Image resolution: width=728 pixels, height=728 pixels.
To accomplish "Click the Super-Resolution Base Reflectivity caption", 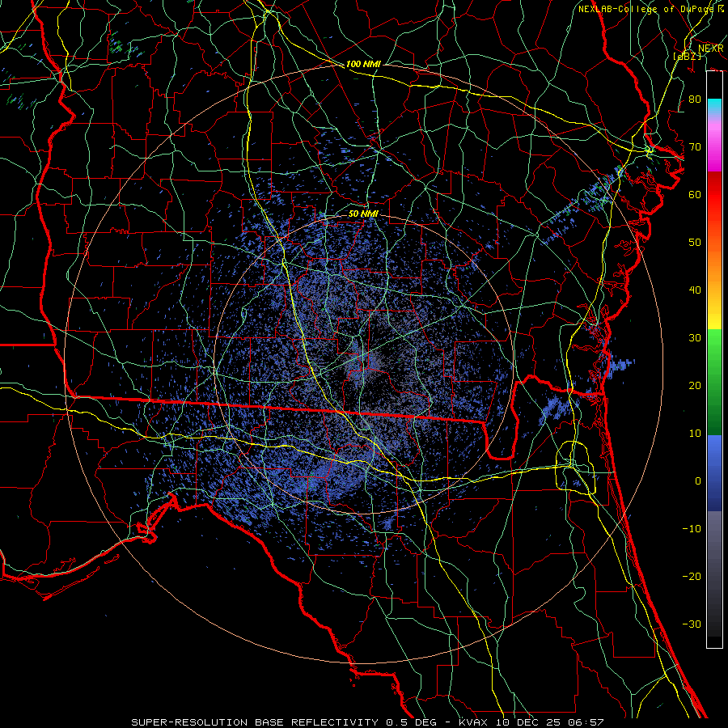I will coord(367,722).
